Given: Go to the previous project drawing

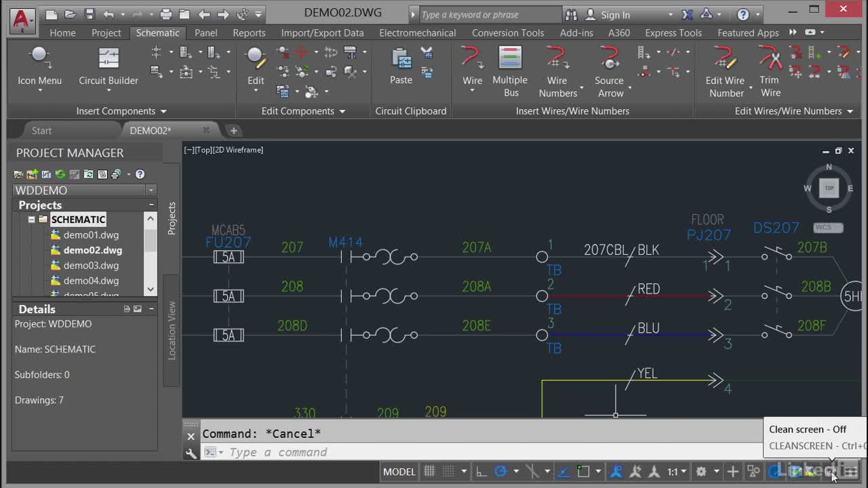Looking at the screenshot, I should pyautogui.click(x=204, y=14).
